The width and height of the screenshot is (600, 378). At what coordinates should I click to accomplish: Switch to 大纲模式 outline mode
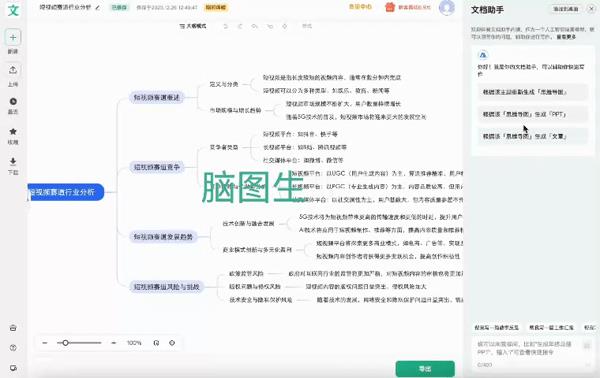pyautogui.click(x=193, y=26)
